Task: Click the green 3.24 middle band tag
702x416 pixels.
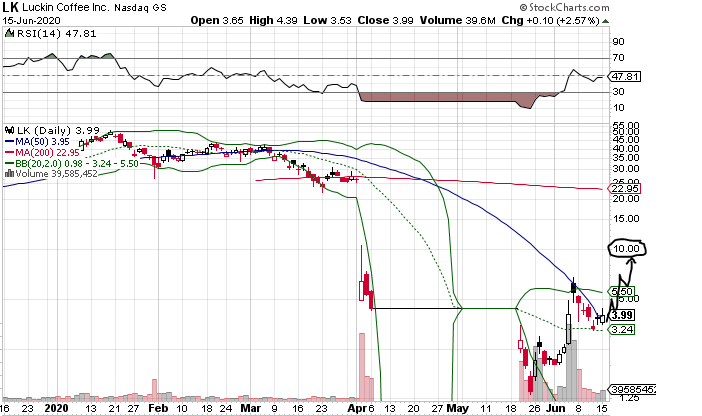Action: click(x=623, y=330)
